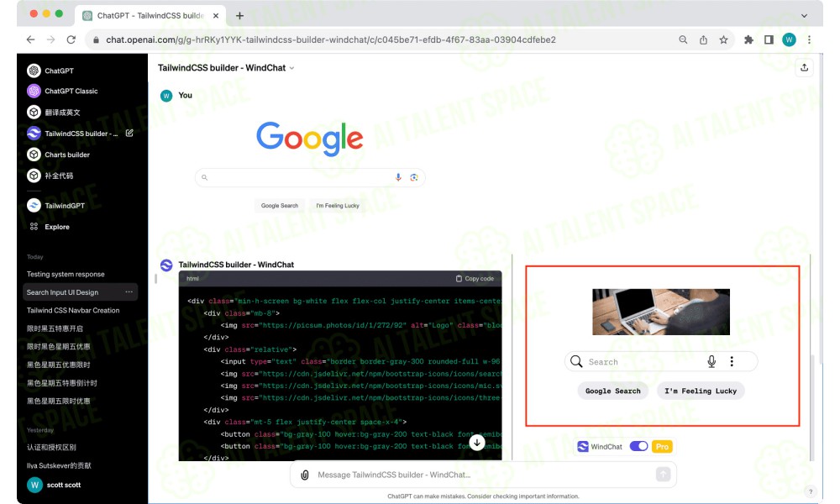The height and width of the screenshot is (504, 840).
Task: Reload the current browser page
Action: coord(71,39)
